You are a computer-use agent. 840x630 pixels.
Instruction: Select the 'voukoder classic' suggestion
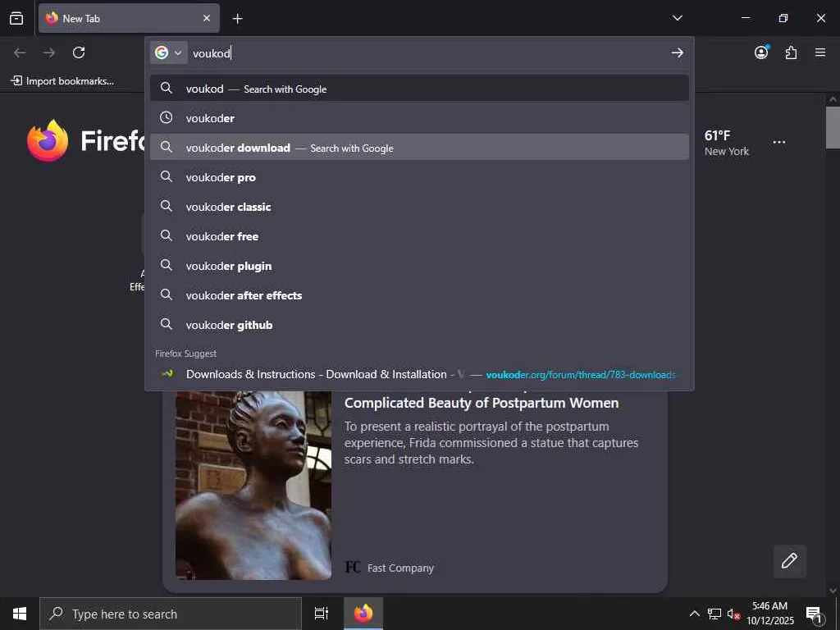(419, 206)
